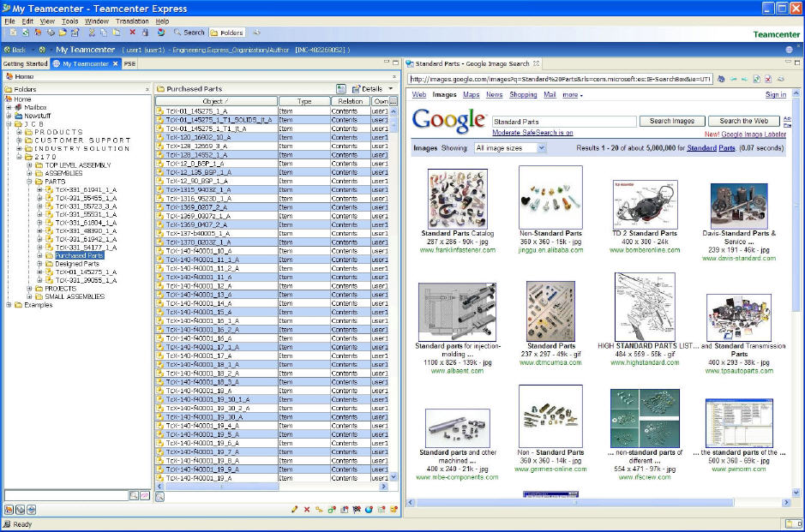The image size is (805, 532).
Task: Click the checkered flags icon at bottom
Action: pyautogui.click(x=357, y=510)
